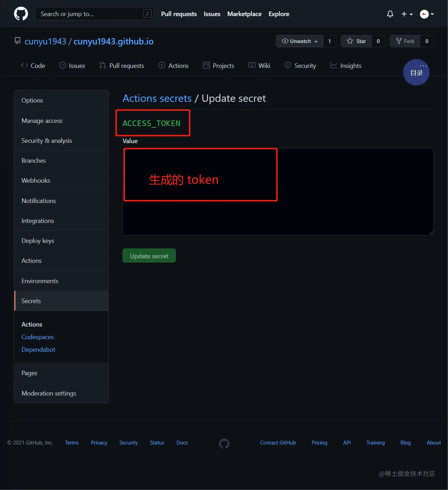Select Options in settings sidebar
This screenshot has height=490, width=448.
pos(61,100)
